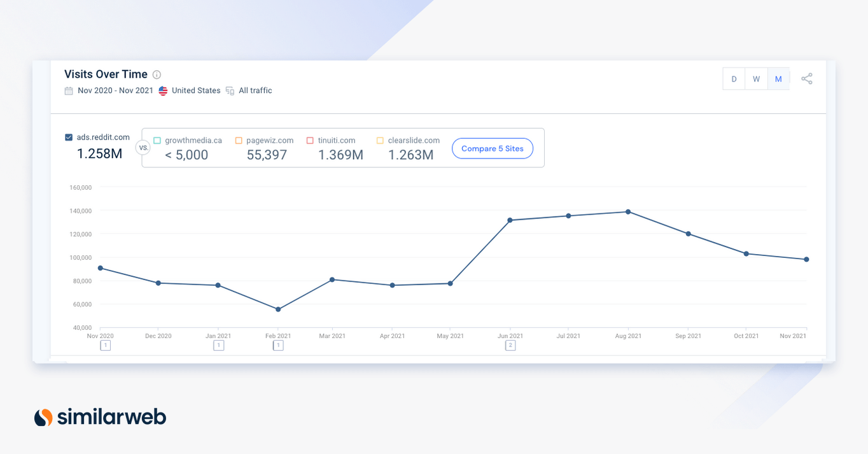Open the All traffic filter
868x454 pixels.
click(x=255, y=90)
